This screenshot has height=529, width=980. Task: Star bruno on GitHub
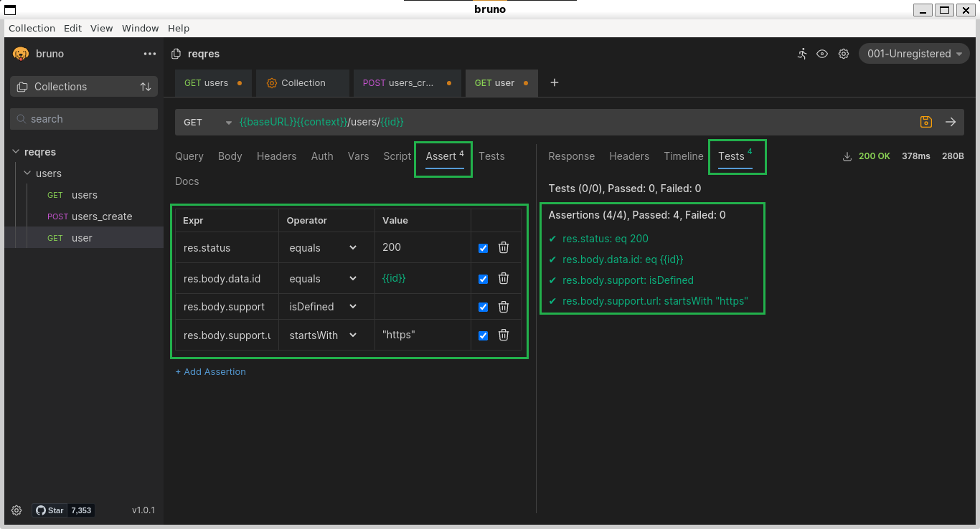coord(50,510)
